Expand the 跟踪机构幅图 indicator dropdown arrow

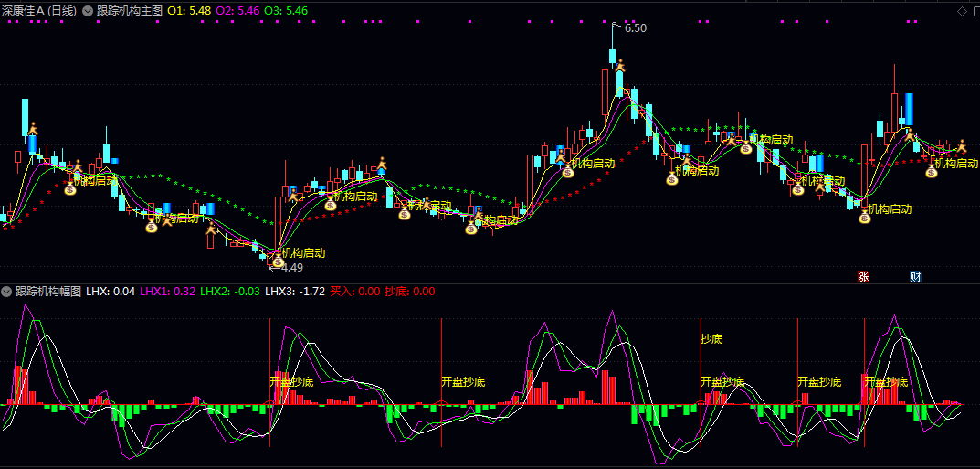7,292
